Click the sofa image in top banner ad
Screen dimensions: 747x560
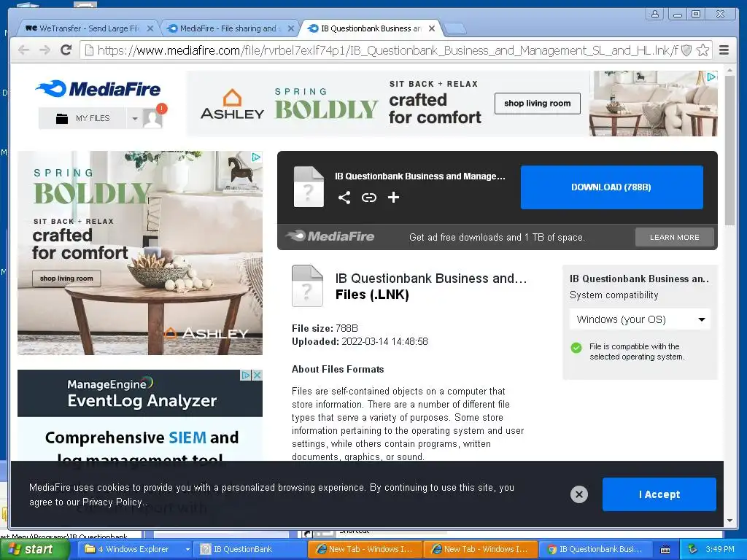coord(653,104)
